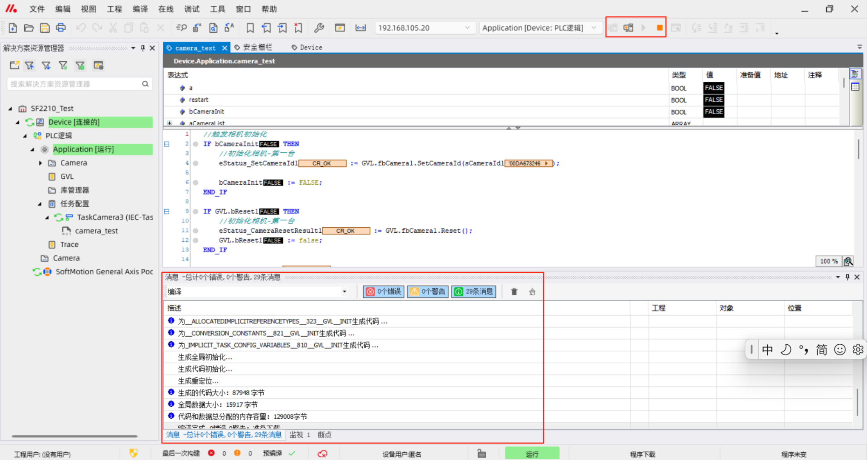The image size is (868, 460).
Task: Click the bookmark toggle icon in toolbar
Action: pos(250,28)
